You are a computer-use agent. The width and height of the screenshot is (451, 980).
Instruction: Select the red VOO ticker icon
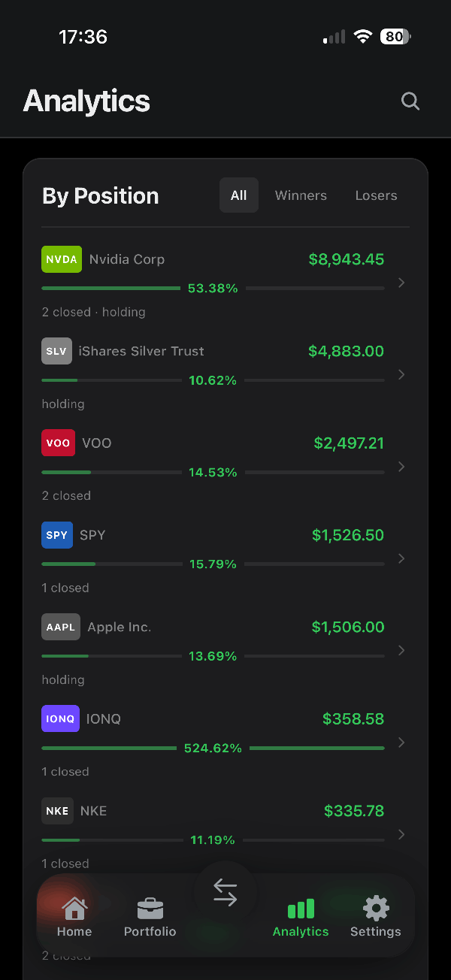click(58, 443)
